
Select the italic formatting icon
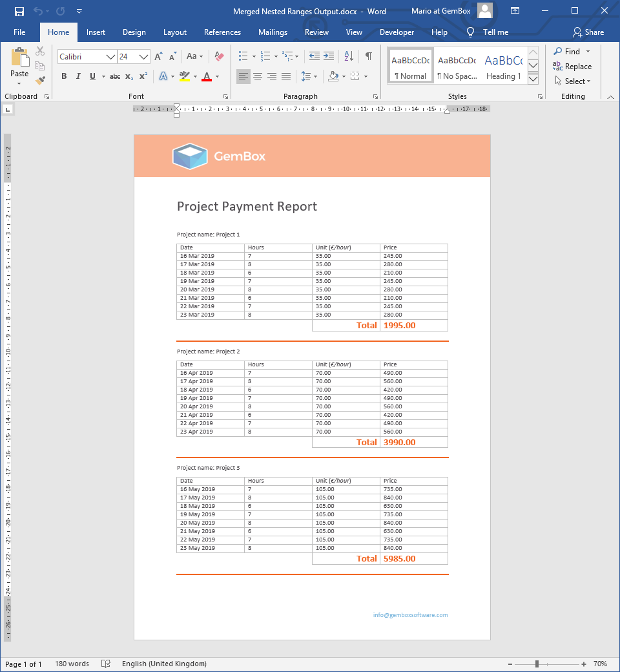pyautogui.click(x=77, y=76)
